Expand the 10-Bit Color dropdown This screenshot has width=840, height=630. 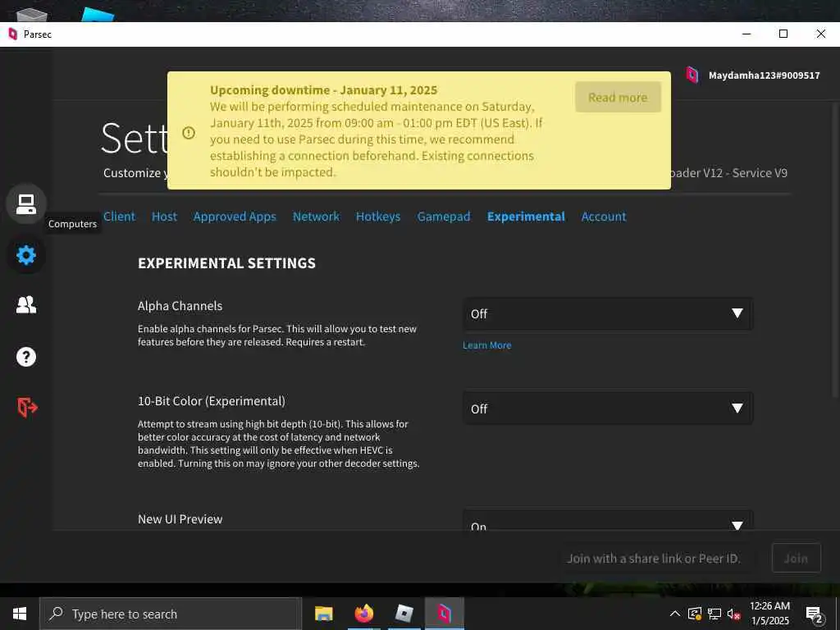608,409
